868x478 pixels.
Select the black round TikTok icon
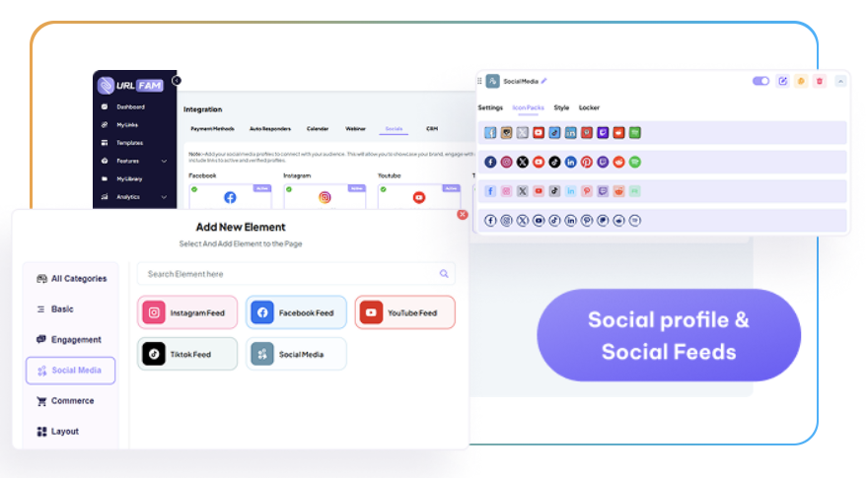[x=554, y=162]
